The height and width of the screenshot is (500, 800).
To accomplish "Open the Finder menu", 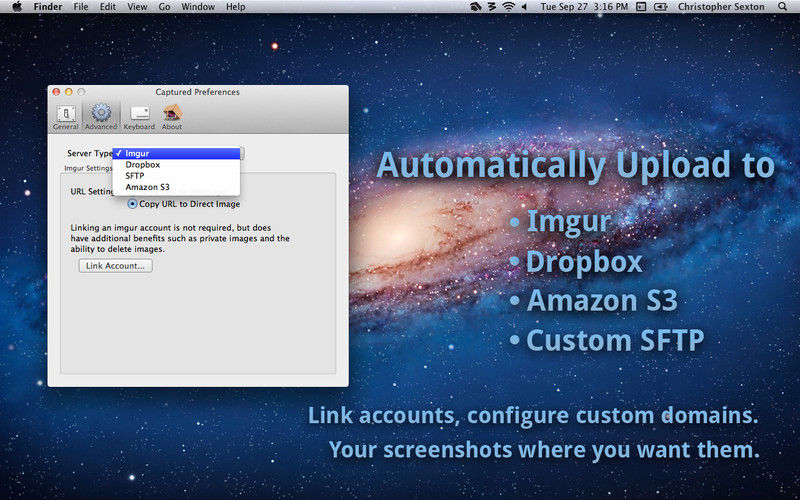I will point(47,7).
